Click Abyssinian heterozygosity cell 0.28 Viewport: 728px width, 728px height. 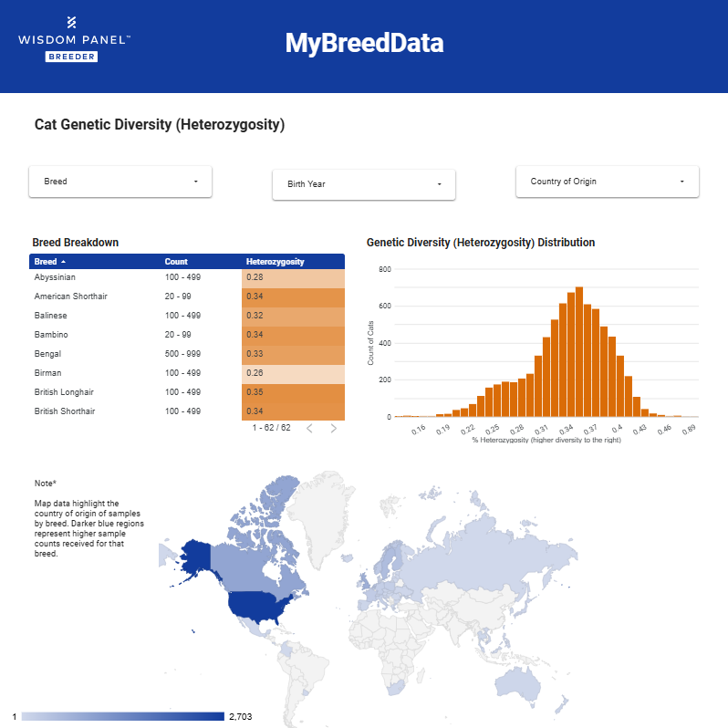pyautogui.click(x=293, y=278)
